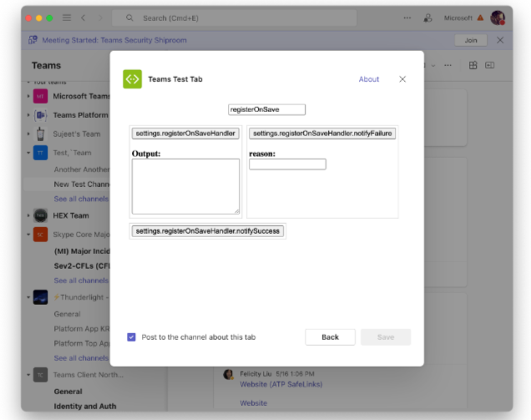Click the reason input field
531x420 pixels.
(x=287, y=164)
